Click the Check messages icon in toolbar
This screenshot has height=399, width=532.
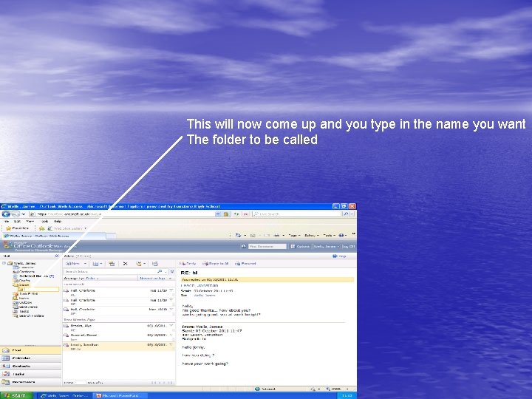[x=154, y=264]
